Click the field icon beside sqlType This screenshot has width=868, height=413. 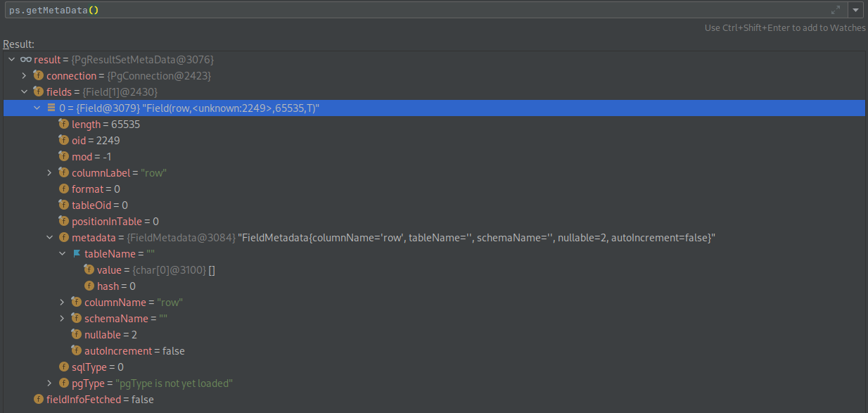(x=64, y=367)
